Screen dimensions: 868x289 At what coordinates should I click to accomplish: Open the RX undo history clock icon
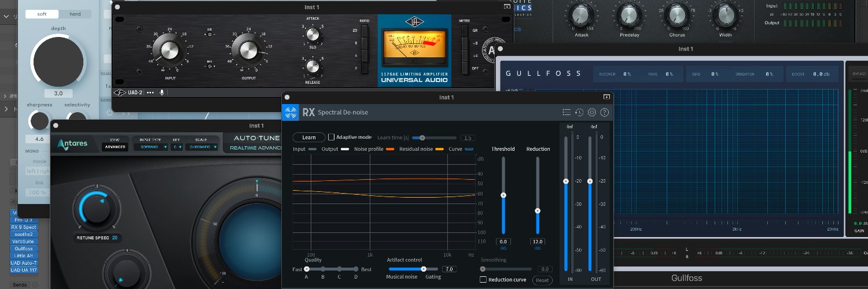tap(579, 112)
